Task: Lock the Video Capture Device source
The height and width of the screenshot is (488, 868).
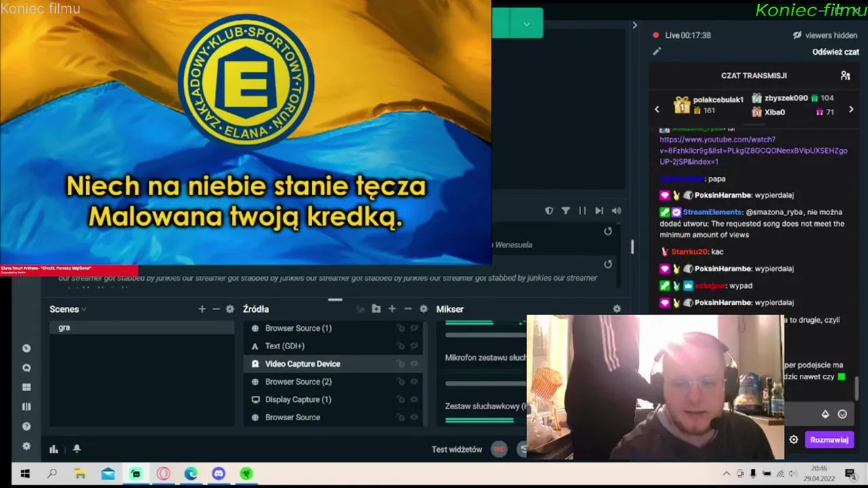Action: pos(401,364)
